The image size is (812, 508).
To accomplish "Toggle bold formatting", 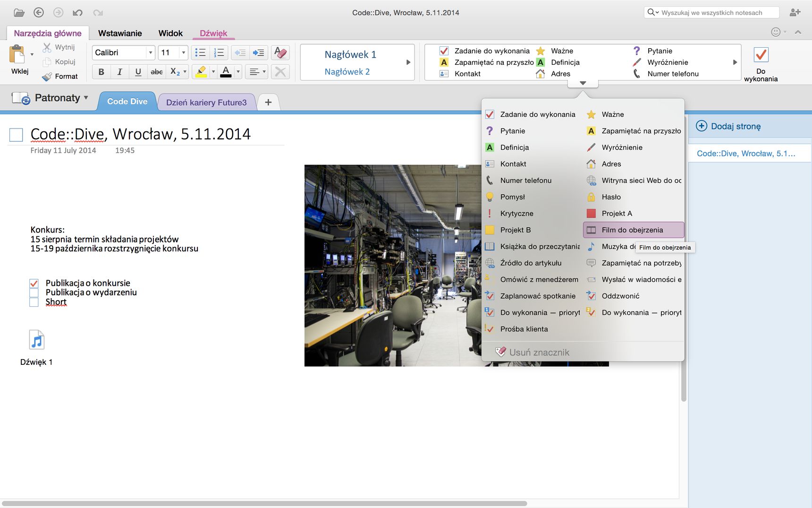I will tap(101, 72).
